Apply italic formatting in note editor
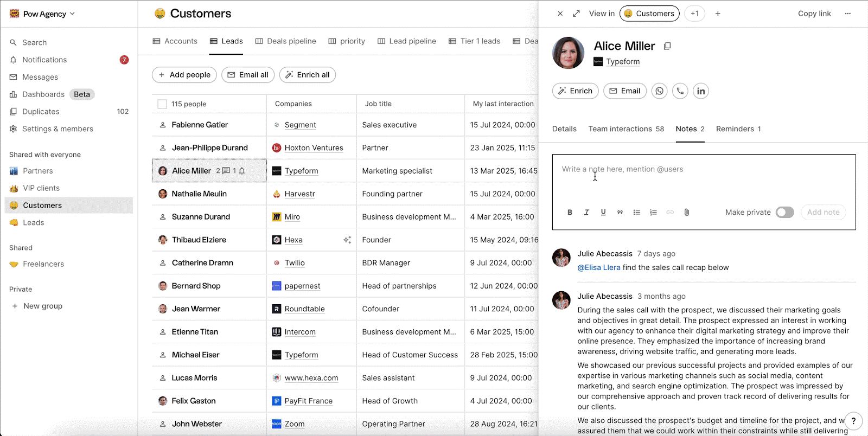The width and height of the screenshot is (868, 436). tap(586, 213)
